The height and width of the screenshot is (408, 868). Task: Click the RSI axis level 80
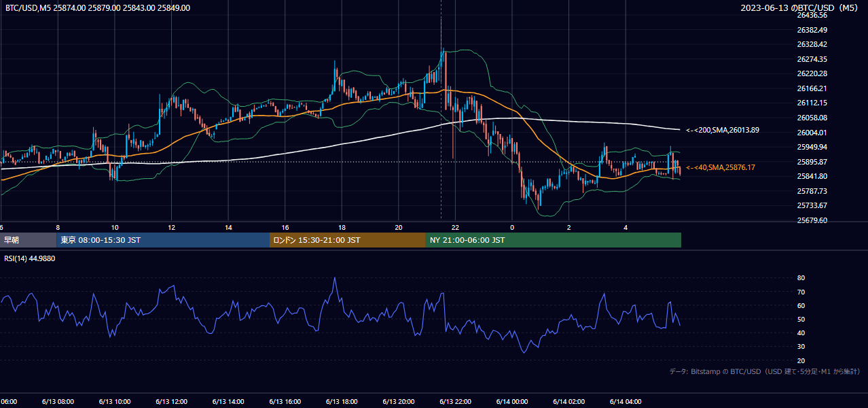pos(801,278)
